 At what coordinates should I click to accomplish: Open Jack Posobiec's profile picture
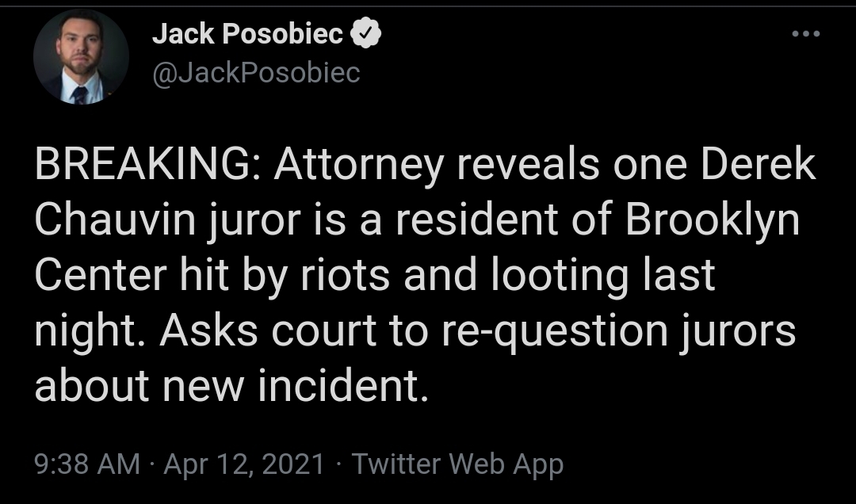pos(81,57)
